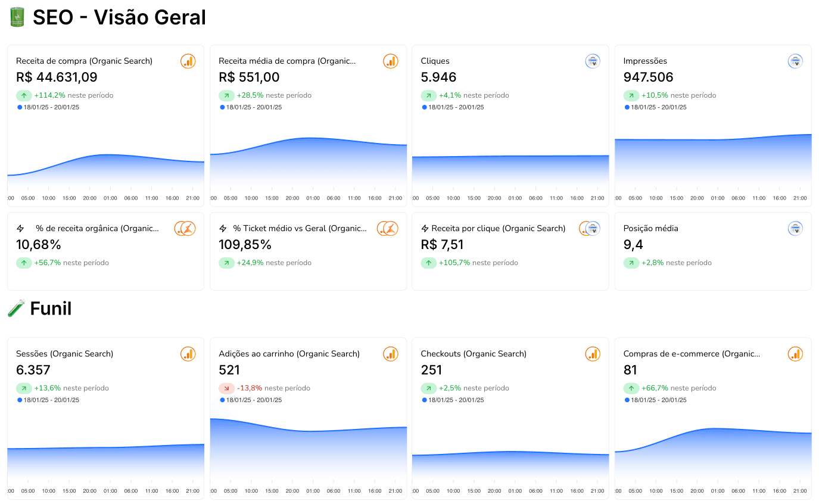Click Analytics icon on Adições ao carrinho card
The height and width of the screenshot is (504, 819).
(x=391, y=354)
